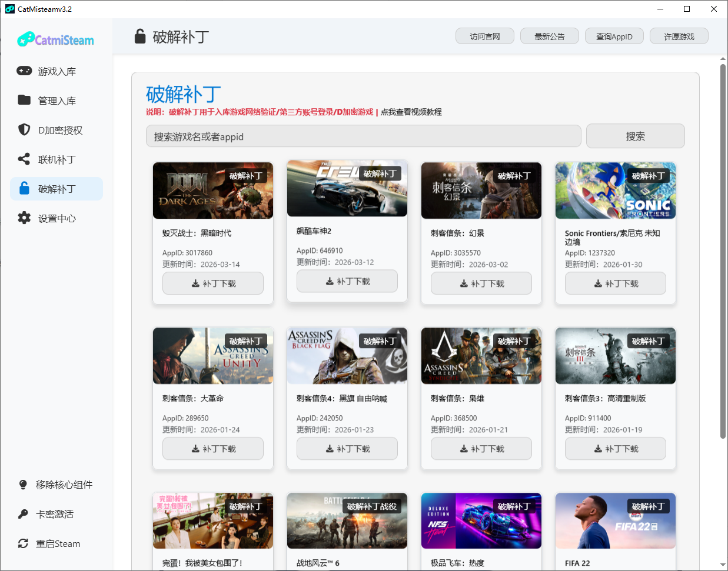
Task: Click the shield icon beside D加密授权
Action: pos(24,129)
